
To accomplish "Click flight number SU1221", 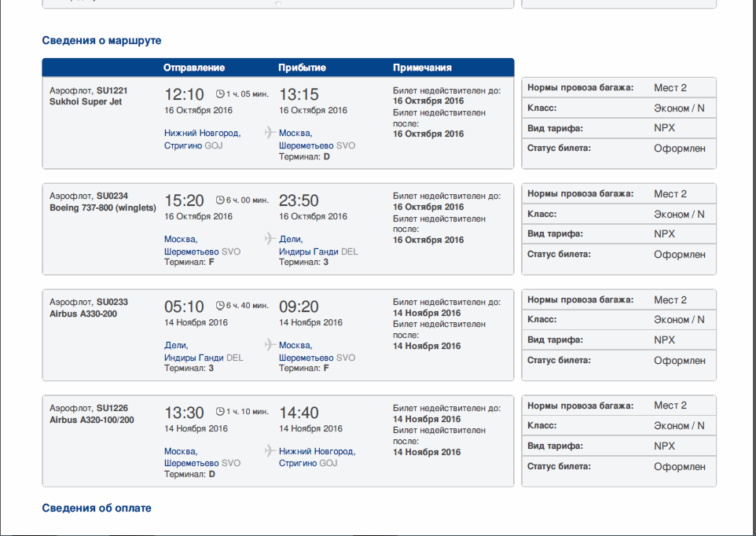I will pyautogui.click(x=112, y=90).
